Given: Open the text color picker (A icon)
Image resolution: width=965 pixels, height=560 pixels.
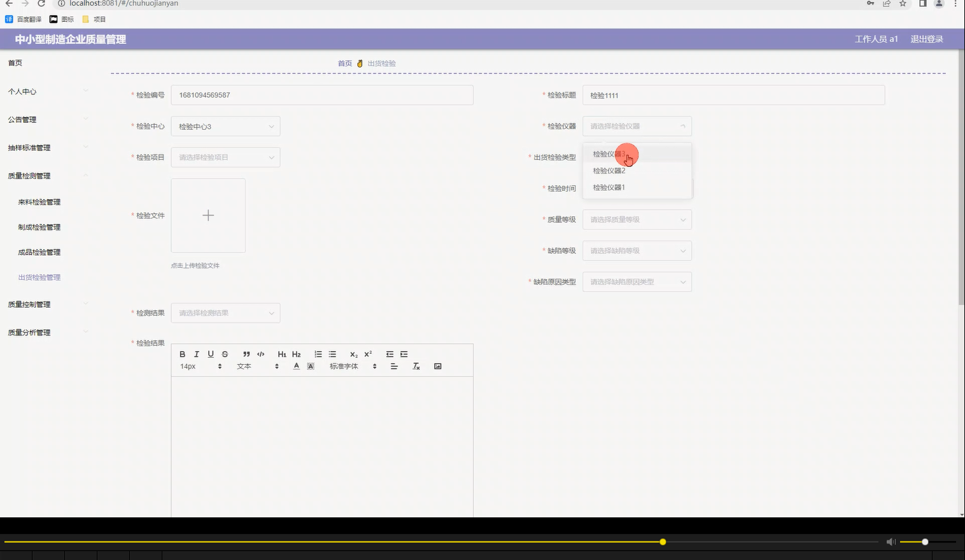Looking at the screenshot, I should [297, 366].
